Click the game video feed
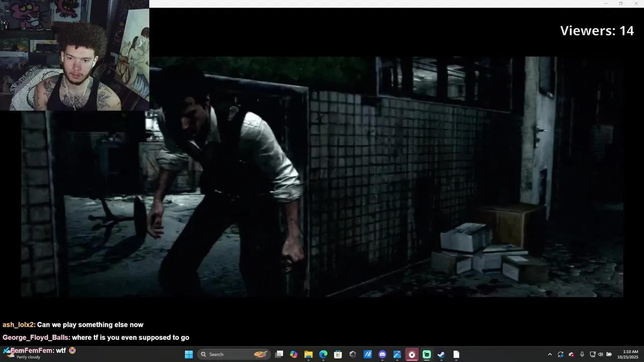The image size is (644, 362). [x=322, y=176]
